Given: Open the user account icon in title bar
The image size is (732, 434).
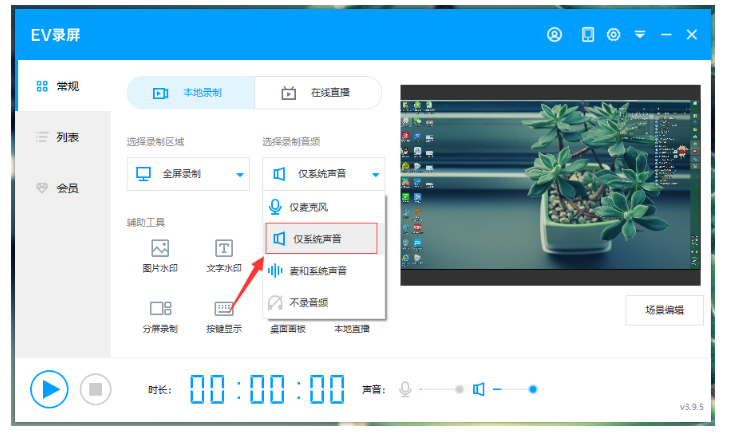Looking at the screenshot, I should pos(554,35).
